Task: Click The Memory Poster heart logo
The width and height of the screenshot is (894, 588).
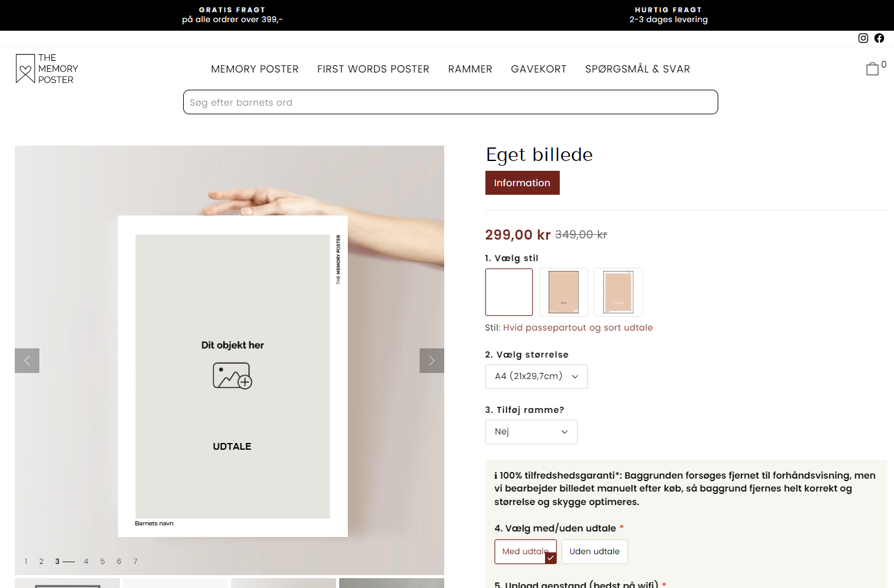Action: click(25, 68)
